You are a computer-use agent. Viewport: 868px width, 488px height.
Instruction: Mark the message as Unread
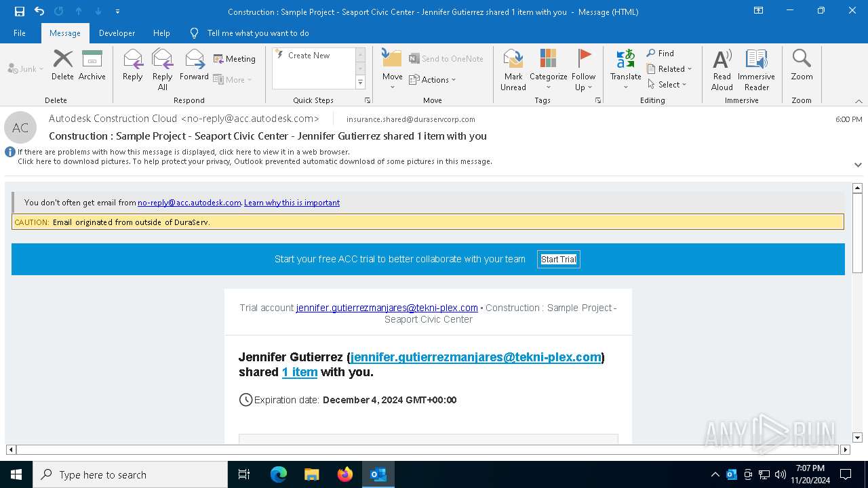(x=513, y=69)
